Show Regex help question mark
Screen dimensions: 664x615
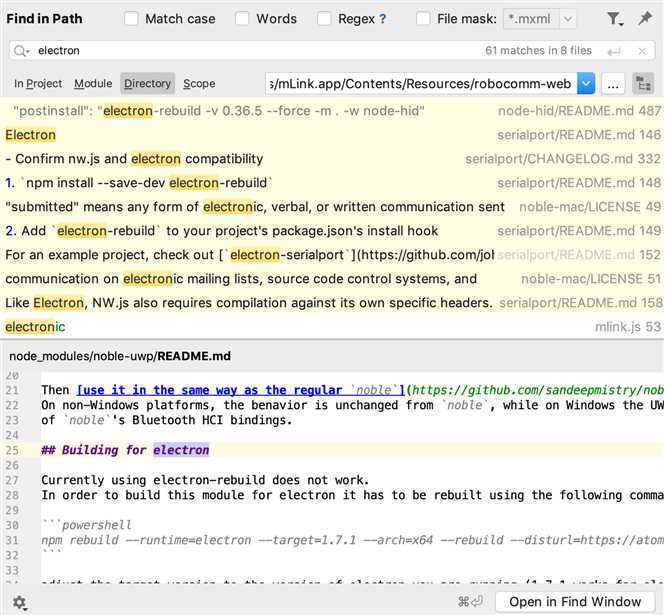tap(382, 19)
